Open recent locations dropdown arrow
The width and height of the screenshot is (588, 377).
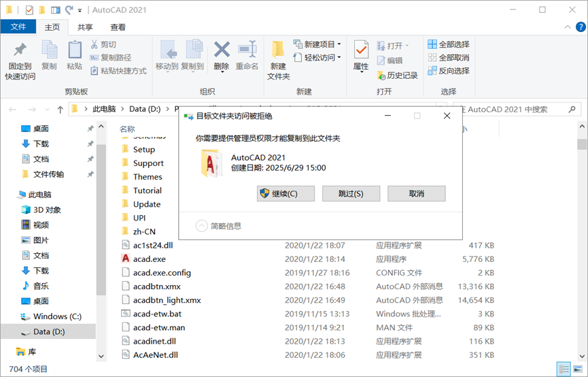coord(47,110)
